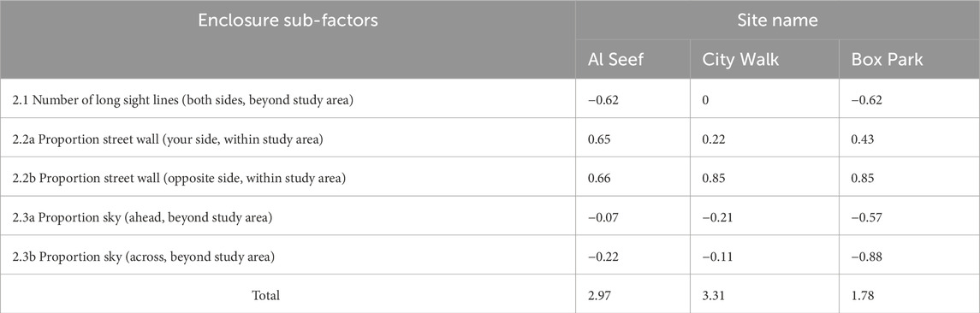Click the Total row label
This screenshot has height=313, width=980.
click(x=265, y=294)
